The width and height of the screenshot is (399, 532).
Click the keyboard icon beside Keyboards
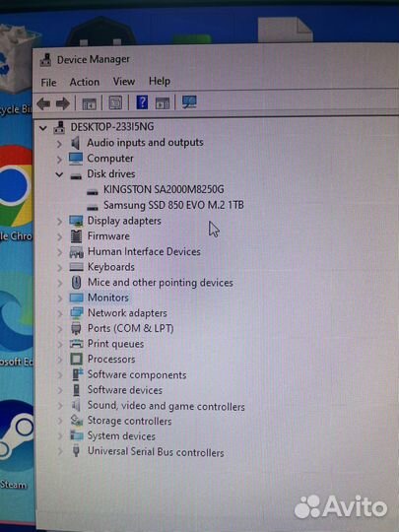(76, 267)
